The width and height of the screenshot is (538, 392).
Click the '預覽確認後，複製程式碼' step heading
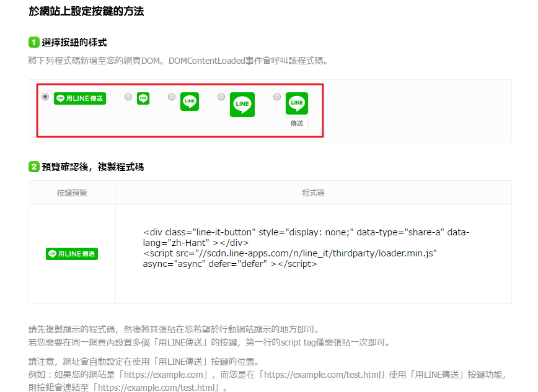[x=92, y=167]
